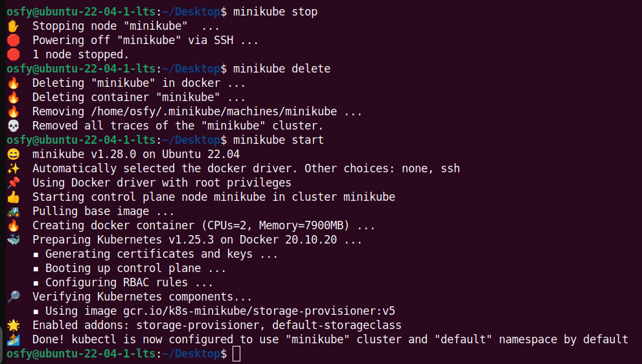
Task: Click the "minikube start" command text
Action: pos(279,140)
